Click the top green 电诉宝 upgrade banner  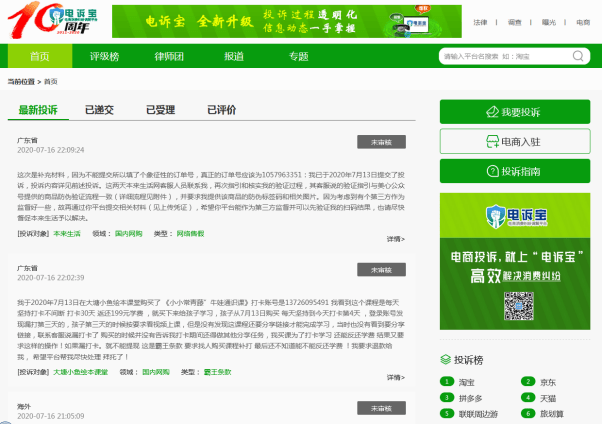pos(287,21)
